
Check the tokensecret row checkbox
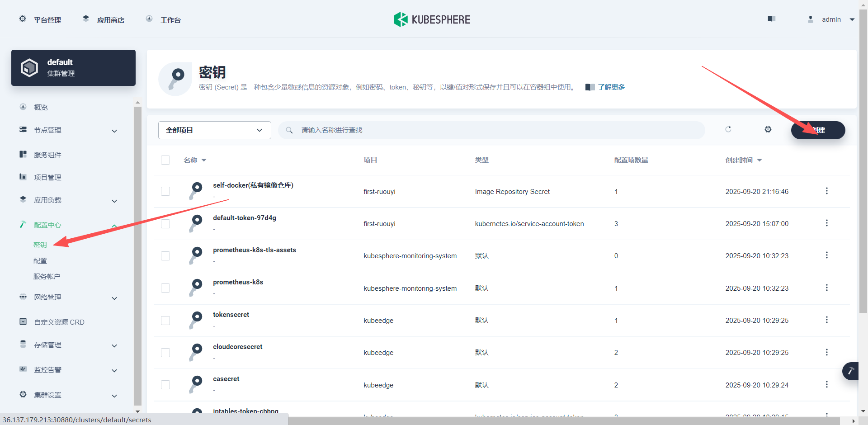coord(165,321)
